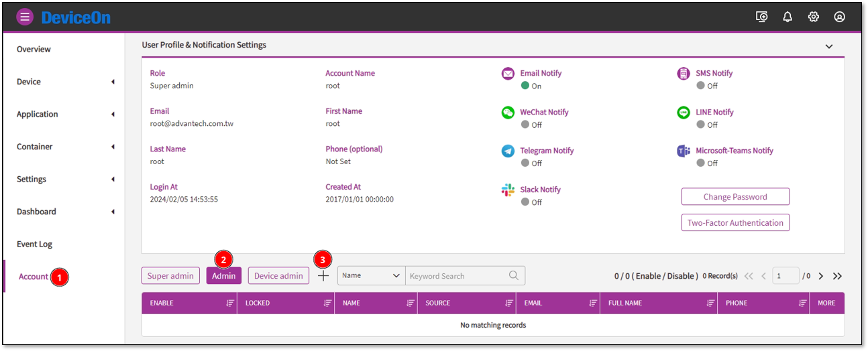Open the notifications bell icon

(x=788, y=17)
